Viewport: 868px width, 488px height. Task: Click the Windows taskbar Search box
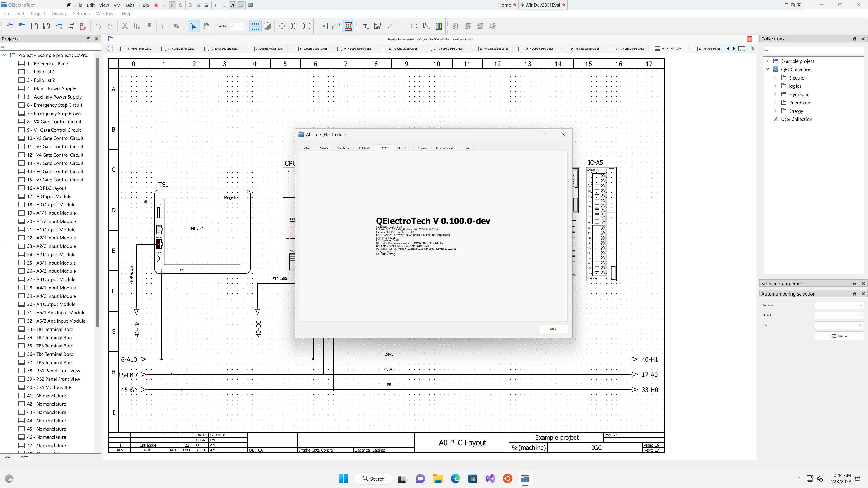(x=374, y=479)
